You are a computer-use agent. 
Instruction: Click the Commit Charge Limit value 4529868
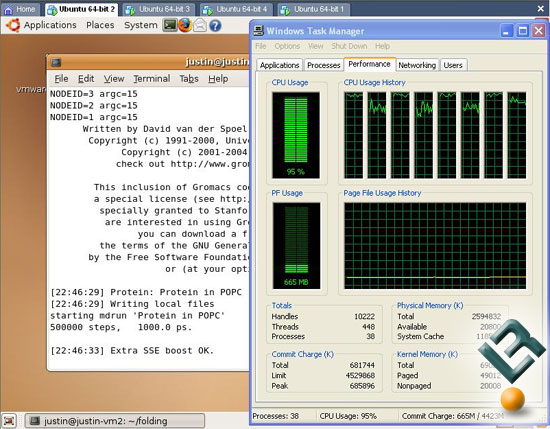[360, 375]
